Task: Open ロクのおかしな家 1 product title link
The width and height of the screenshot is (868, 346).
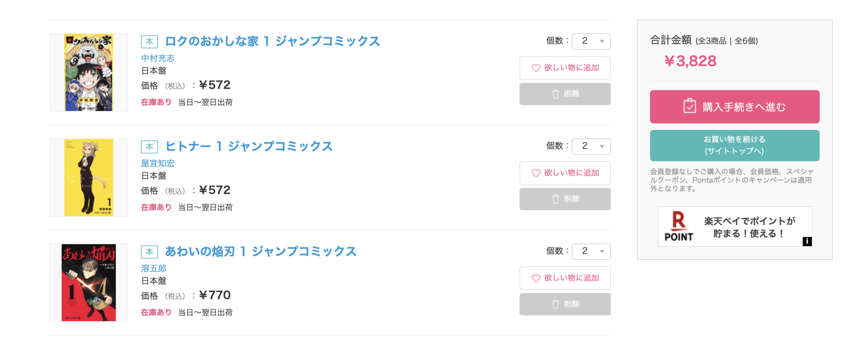Action: click(272, 41)
